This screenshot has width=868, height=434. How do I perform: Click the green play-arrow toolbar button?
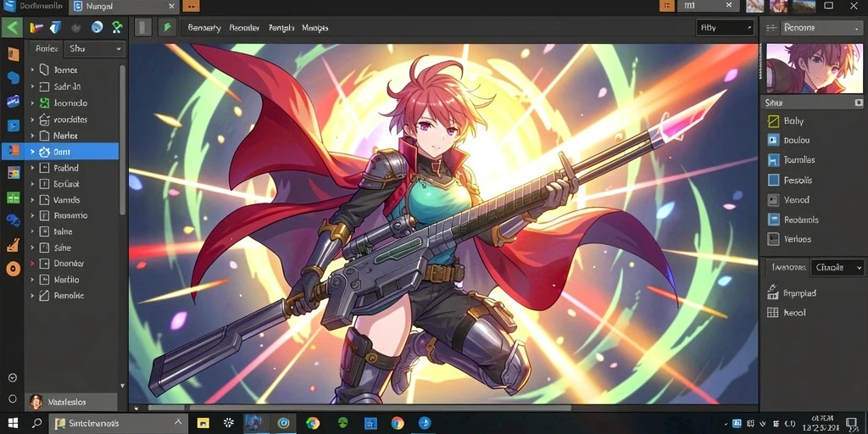pos(167,27)
